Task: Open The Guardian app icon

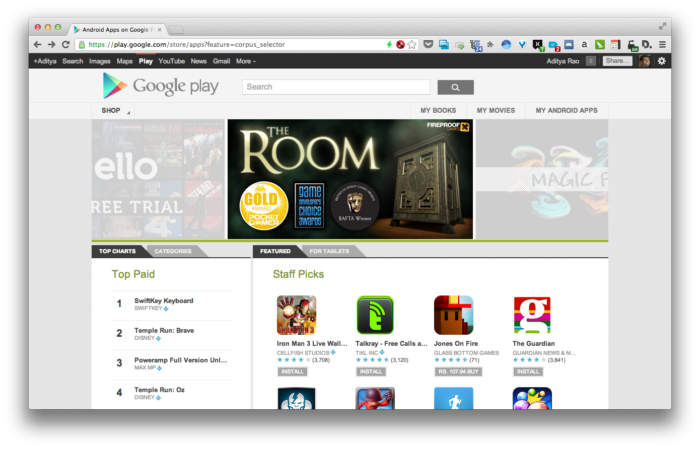Action: click(x=532, y=315)
